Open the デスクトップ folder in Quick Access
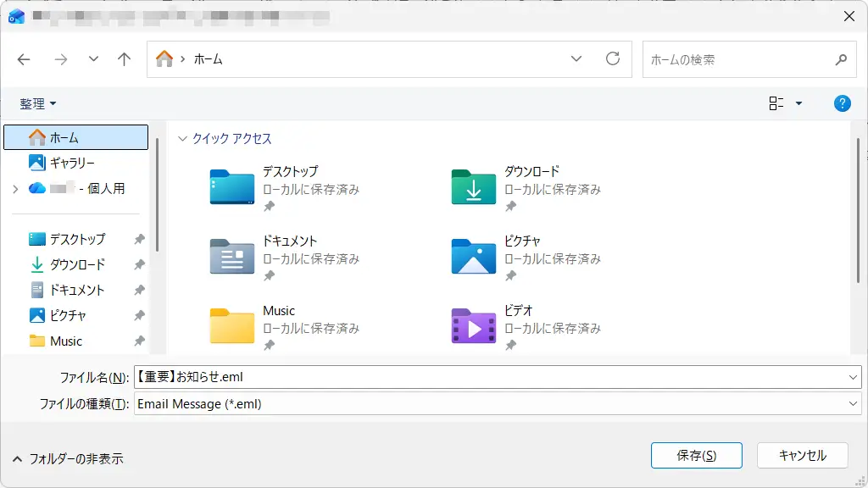This screenshot has width=868, height=488. tap(232, 187)
